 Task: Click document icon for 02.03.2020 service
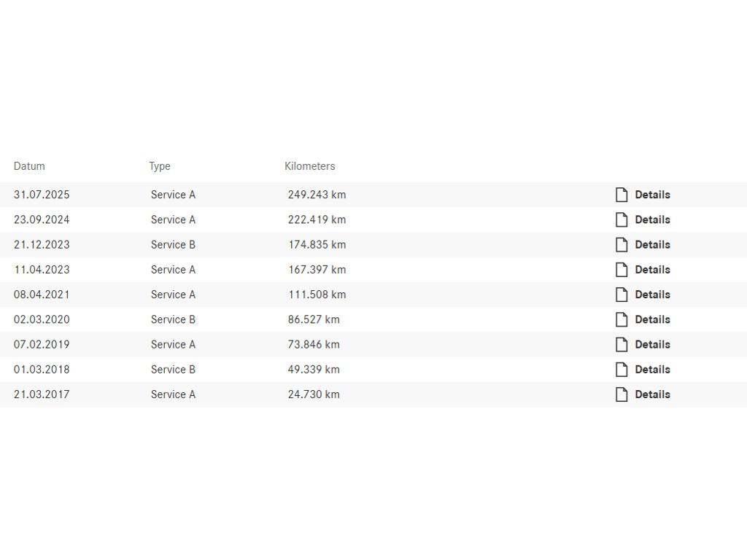[x=622, y=319]
